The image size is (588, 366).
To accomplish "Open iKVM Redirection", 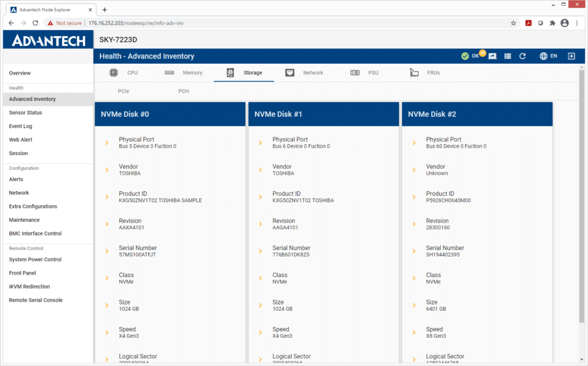I will click(x=29, y=286).
